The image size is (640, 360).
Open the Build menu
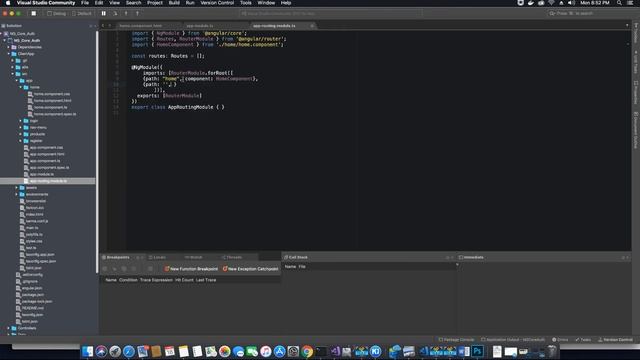[174, 3]
